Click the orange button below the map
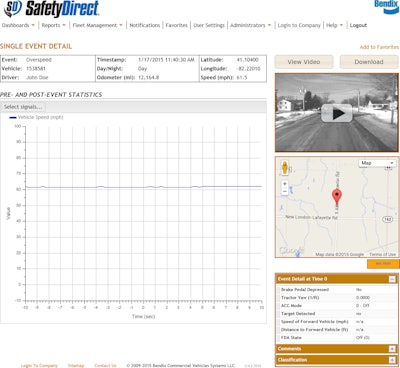400x368 pixels. pos(383,264)
